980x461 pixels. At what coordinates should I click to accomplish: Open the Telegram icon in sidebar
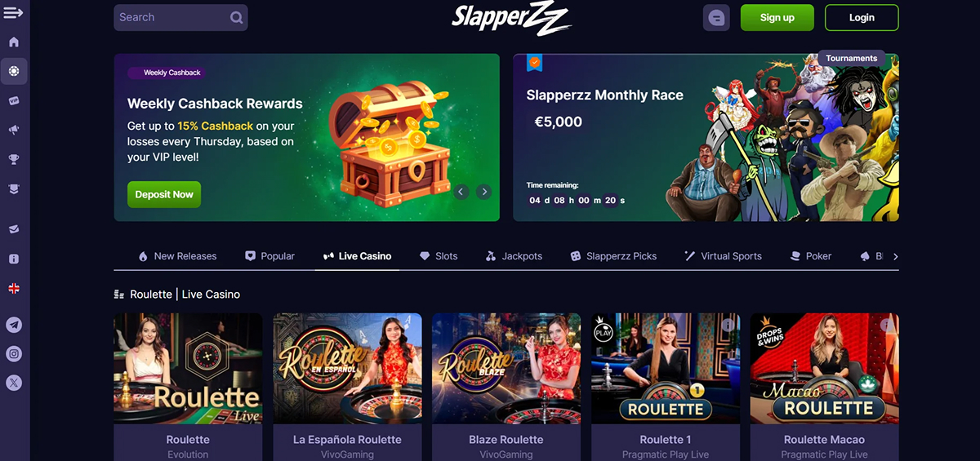pyautogui.click(x=14, y=325)
